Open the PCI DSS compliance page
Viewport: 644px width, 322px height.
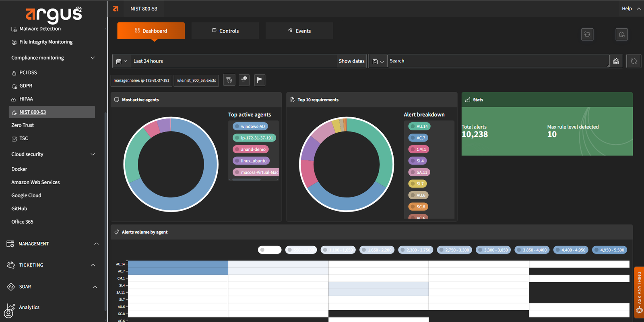tap(28, 73)
